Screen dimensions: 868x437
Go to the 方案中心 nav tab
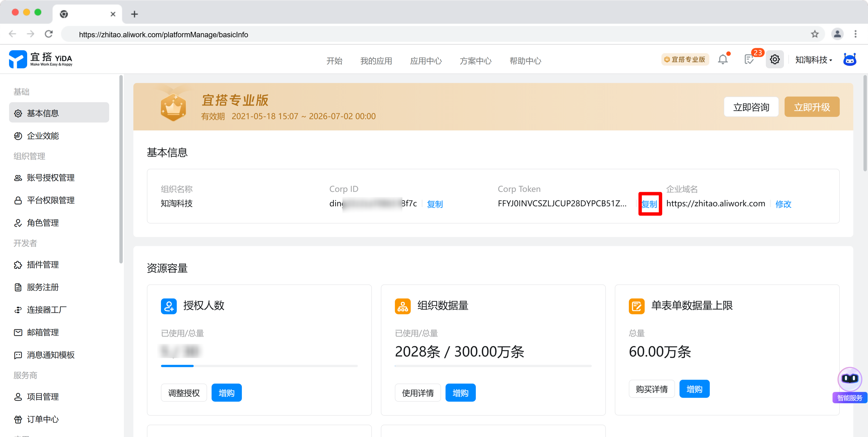coord(475,61)
